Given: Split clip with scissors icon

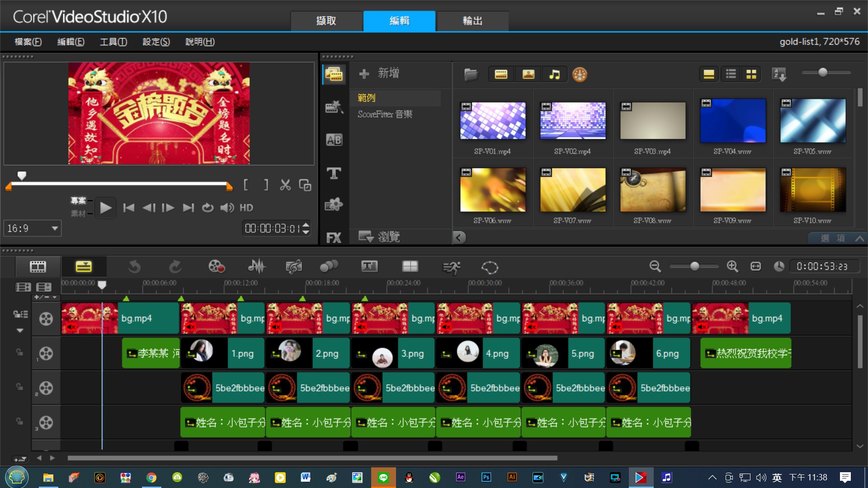Looking at the screenshot, I should tap(285, 185).
